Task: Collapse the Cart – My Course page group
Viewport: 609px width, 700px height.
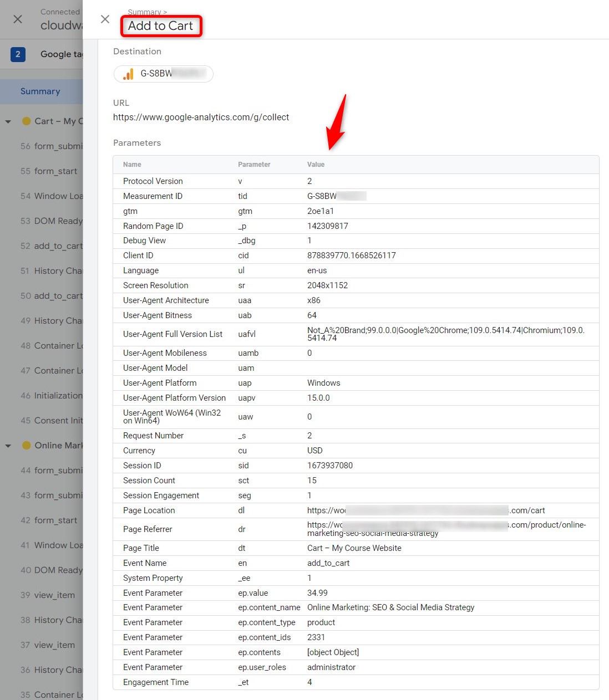Action: point(8,121)
